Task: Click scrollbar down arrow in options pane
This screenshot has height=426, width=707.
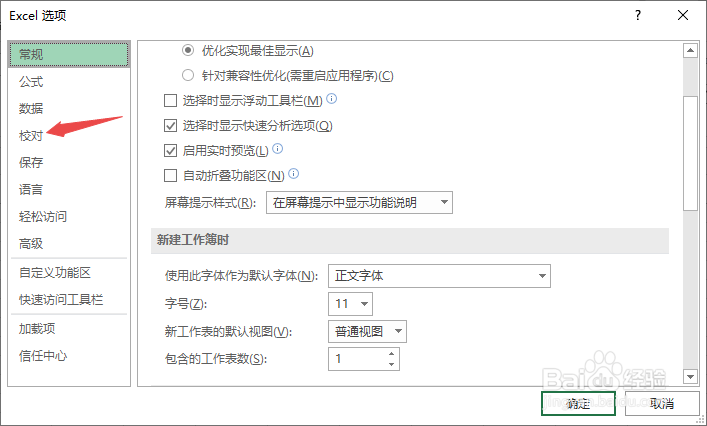Action: [x=689, y=375]
